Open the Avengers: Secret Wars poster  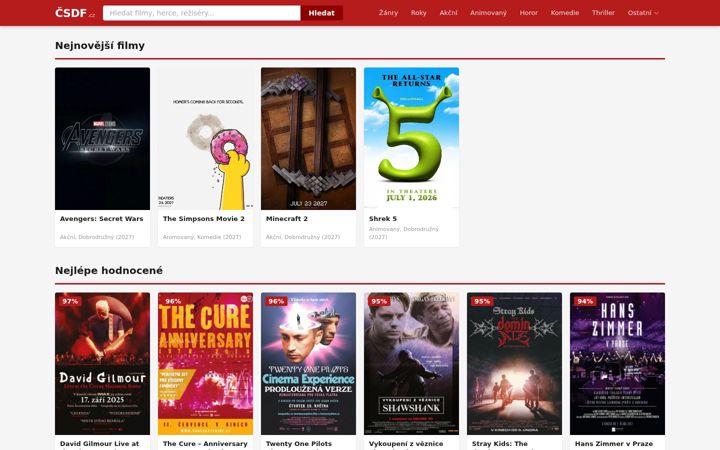pyautogui.click(x=102, y=139)
